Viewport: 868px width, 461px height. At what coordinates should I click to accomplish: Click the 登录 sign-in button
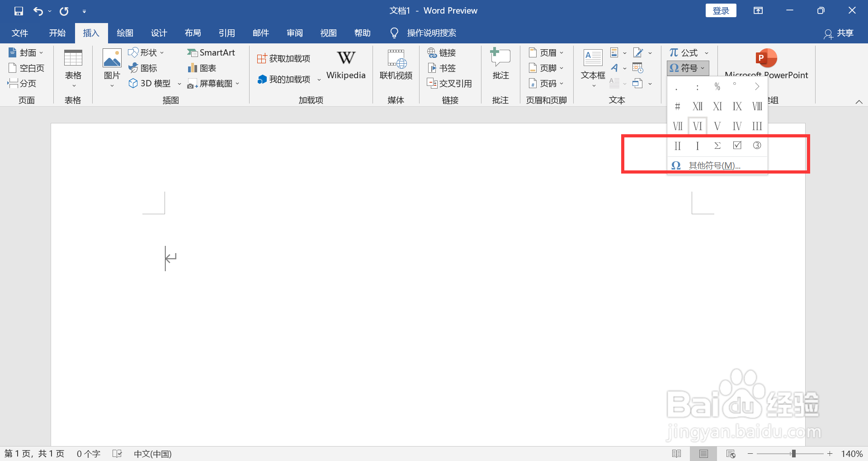(721, 10)
